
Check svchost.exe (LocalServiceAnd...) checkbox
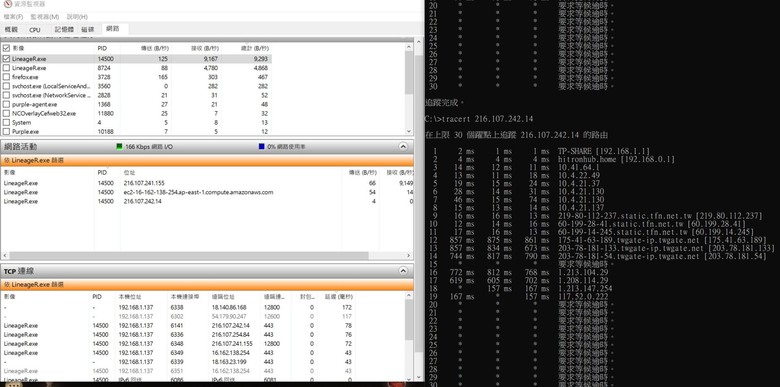pyautogui.click(x=6, y=86)
